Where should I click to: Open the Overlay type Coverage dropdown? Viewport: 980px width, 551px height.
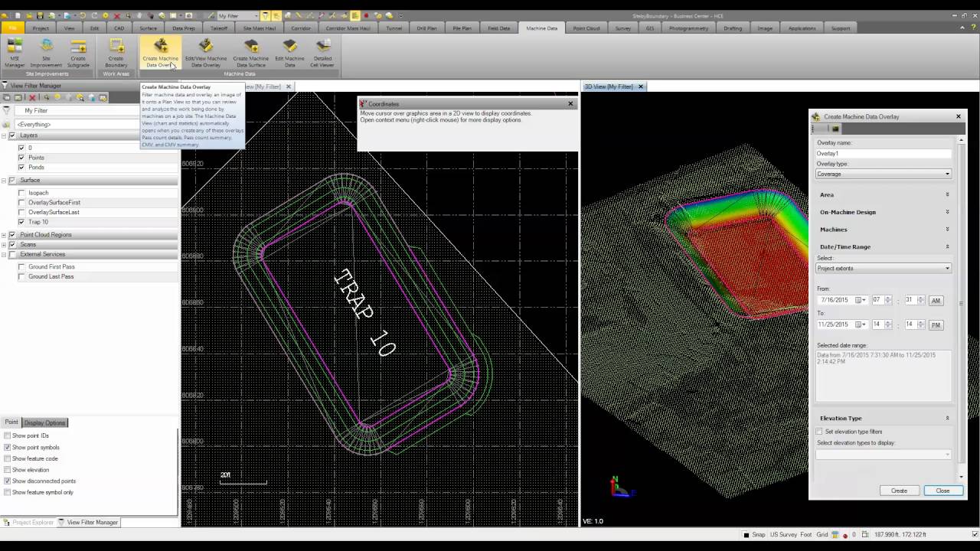pyautogui.click(x=884, y=174)
